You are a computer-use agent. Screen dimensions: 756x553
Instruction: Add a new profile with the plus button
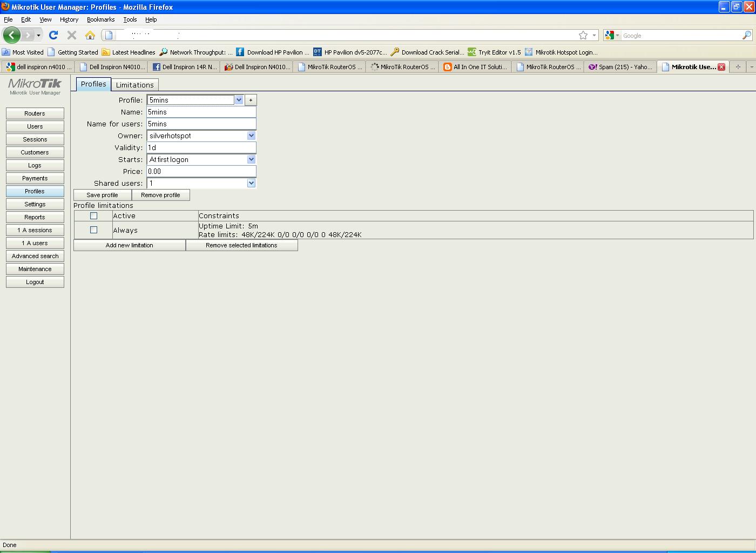click(x=251, y=100)
